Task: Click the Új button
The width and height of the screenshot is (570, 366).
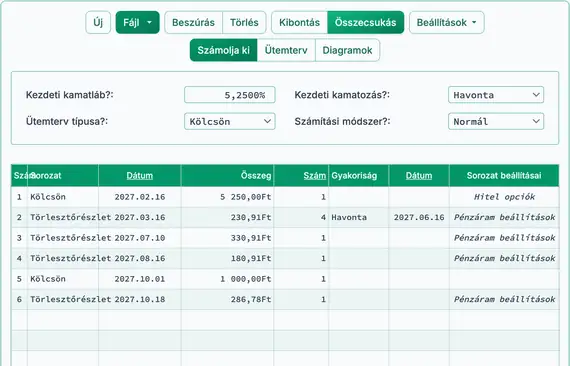Action: pos(98,23)
